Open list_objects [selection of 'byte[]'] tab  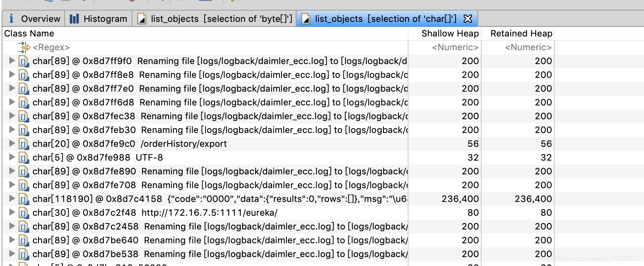pyautogui.click(x=215, y=19)
